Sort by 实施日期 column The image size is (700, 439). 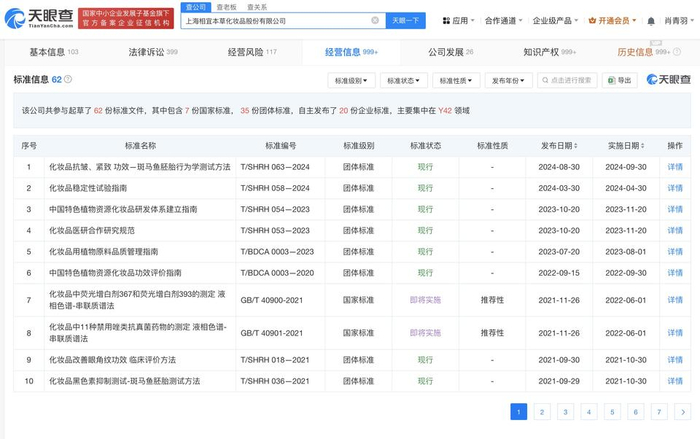pos(627,146)
